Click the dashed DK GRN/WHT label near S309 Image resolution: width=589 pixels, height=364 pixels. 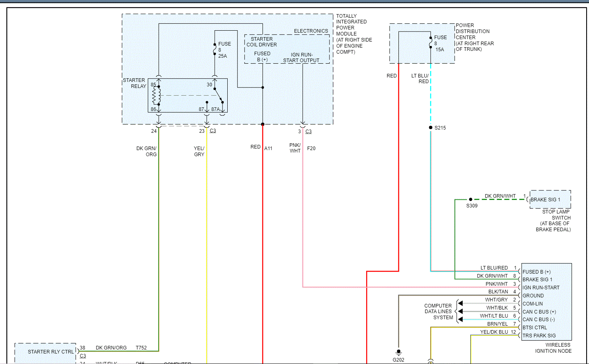[x=500, y=196]
